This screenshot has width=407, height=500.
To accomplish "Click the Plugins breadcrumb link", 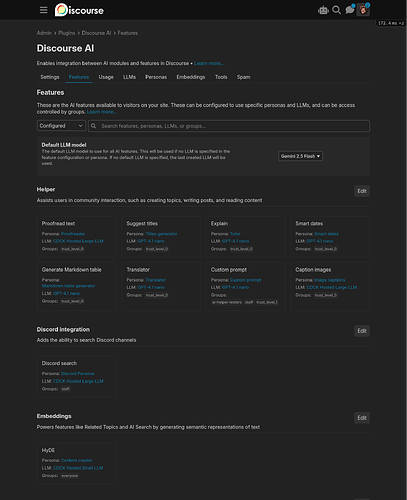I will 67,33.
